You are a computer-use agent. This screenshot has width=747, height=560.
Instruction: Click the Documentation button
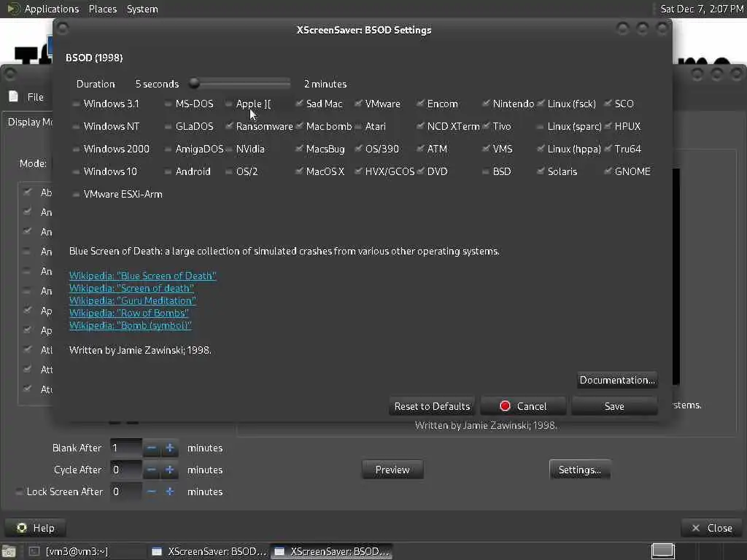617,380
